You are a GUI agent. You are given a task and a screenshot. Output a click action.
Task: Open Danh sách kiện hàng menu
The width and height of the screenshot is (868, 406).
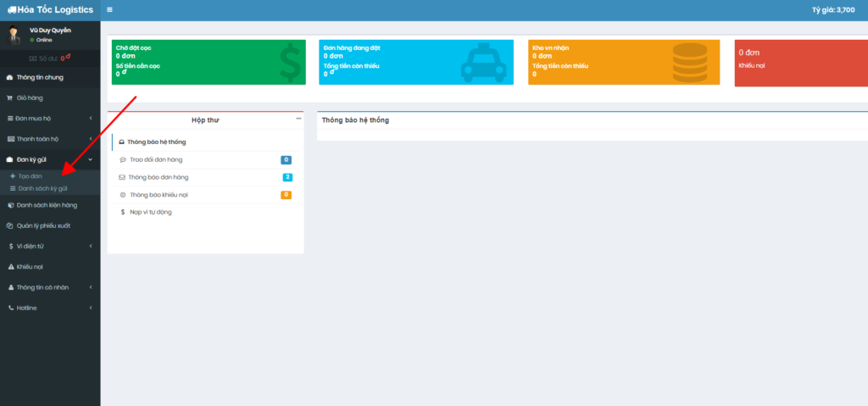(x=50, y=205)
